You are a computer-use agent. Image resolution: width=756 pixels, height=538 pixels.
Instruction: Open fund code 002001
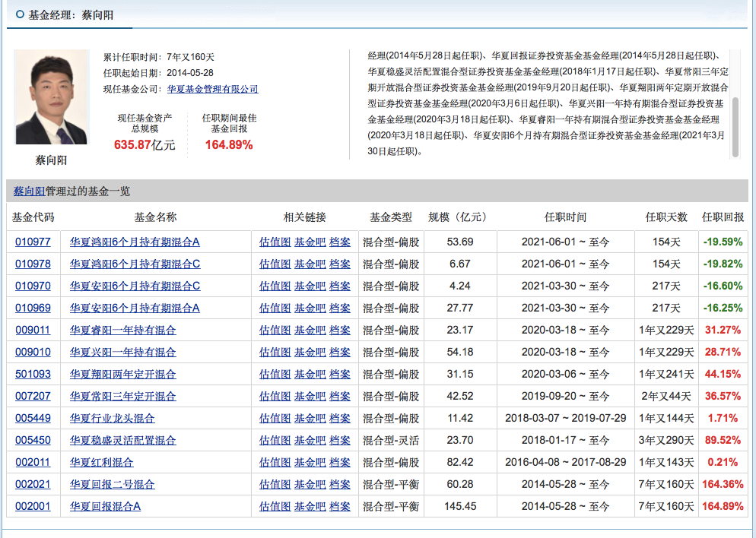pyautogui.click(x=33, y=507)
